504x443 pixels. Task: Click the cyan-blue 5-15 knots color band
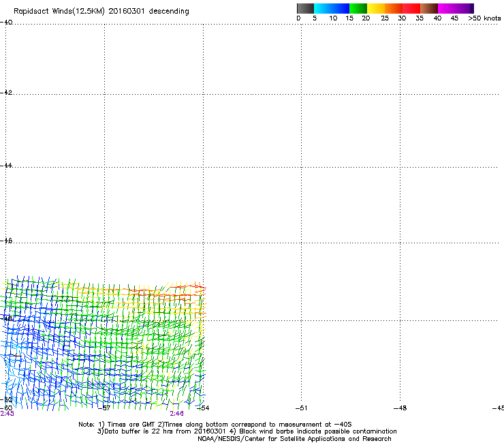coord(332,8)
